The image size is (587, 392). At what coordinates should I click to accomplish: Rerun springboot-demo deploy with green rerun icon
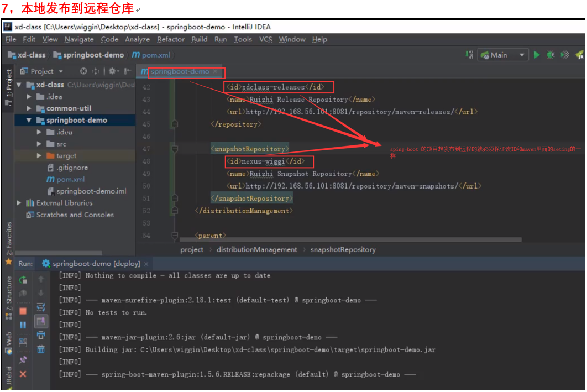click(23, 280)
